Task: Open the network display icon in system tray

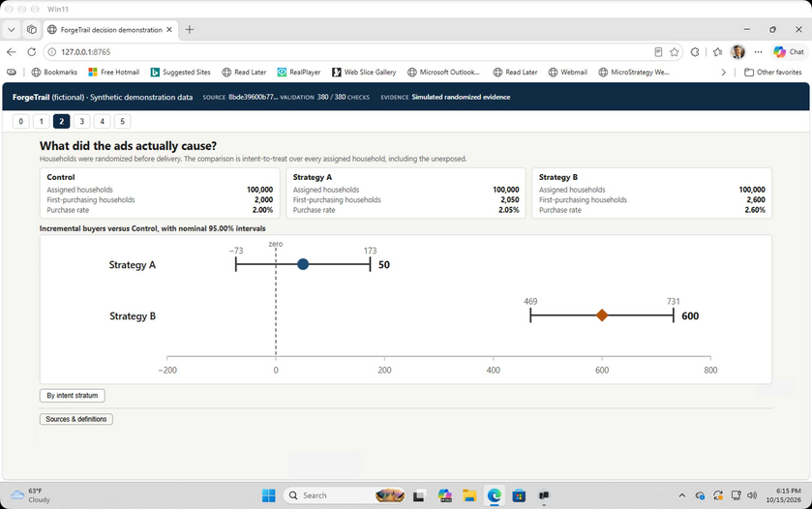Action: 736,495
